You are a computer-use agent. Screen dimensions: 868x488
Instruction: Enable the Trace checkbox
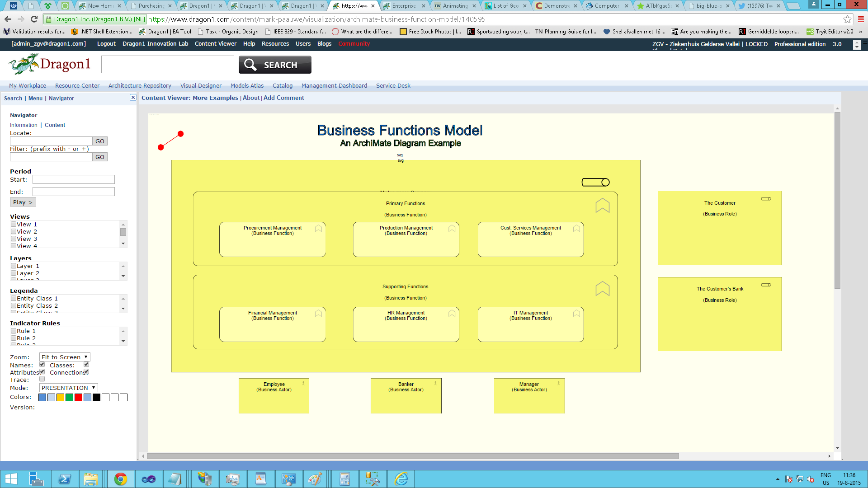(x=42, y=379)
